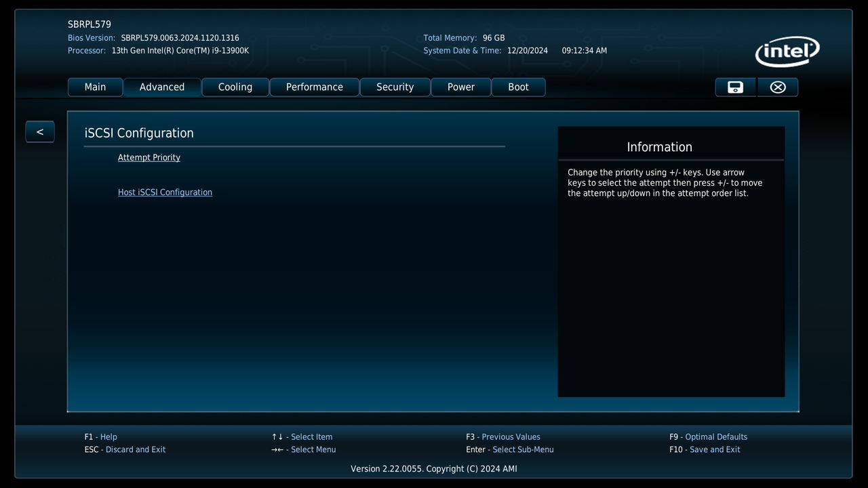Open Host iSCSI Configuration
This screenshot has width=868, height=488.
click(x=165, y=192)
